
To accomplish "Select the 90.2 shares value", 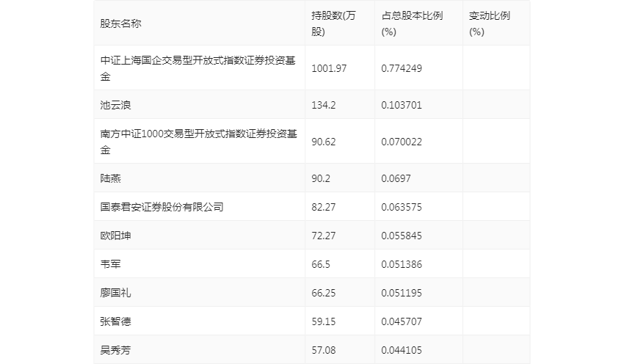I will 321,178.
